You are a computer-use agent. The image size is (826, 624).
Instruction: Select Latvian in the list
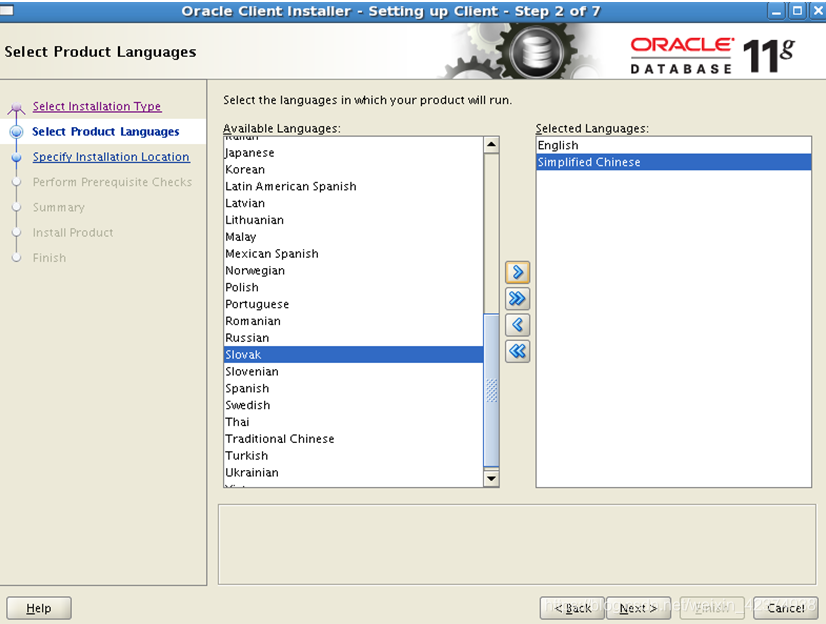353,203
